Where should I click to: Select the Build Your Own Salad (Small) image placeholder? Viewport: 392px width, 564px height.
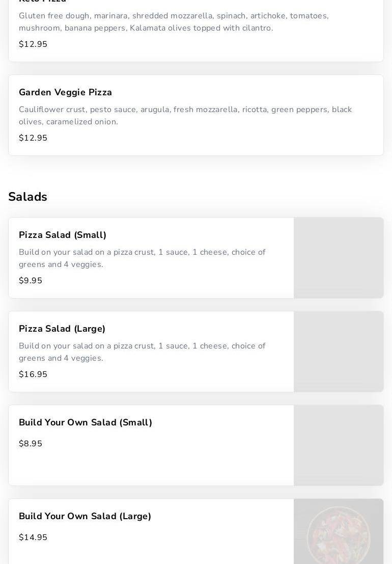pyautogui.click(x=339, y=445)
